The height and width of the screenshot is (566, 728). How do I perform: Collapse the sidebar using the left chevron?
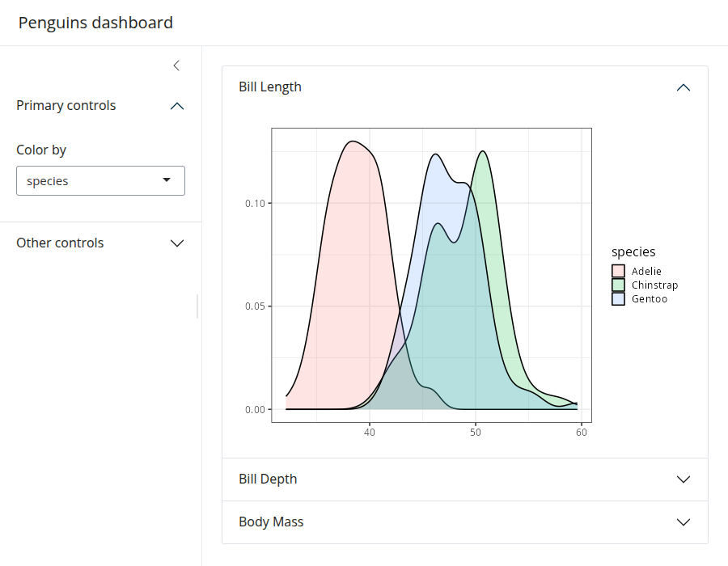coord(176,65)
